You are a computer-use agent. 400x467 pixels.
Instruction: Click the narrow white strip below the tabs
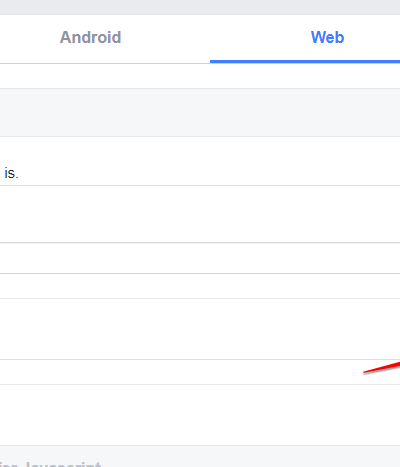[x=200, y=76]
